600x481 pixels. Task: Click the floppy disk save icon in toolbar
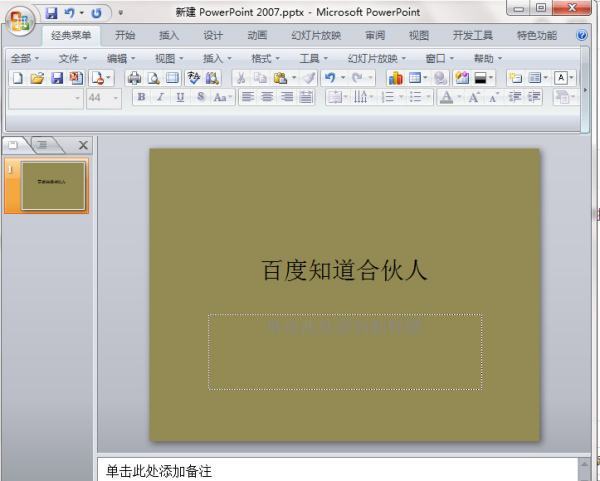(57, 78)
